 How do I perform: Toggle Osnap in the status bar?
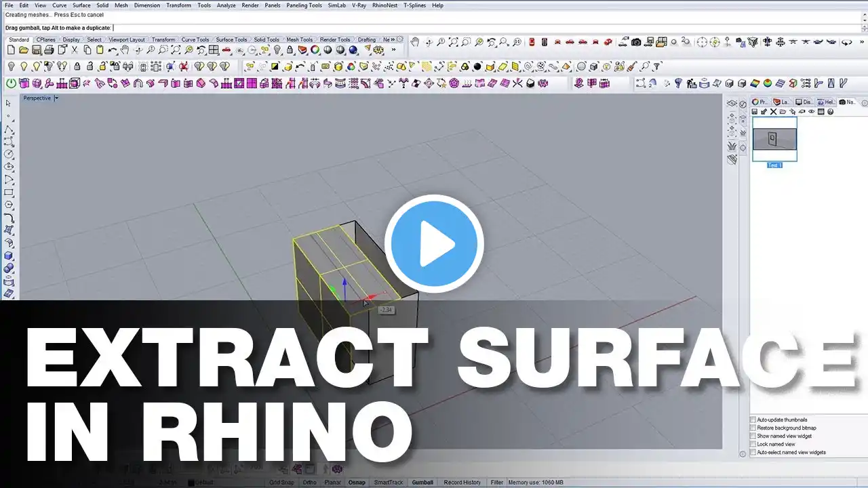point(356,483)
